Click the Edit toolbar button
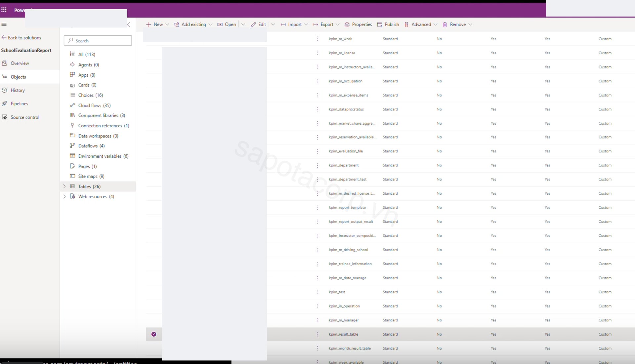 pos(258,24)
